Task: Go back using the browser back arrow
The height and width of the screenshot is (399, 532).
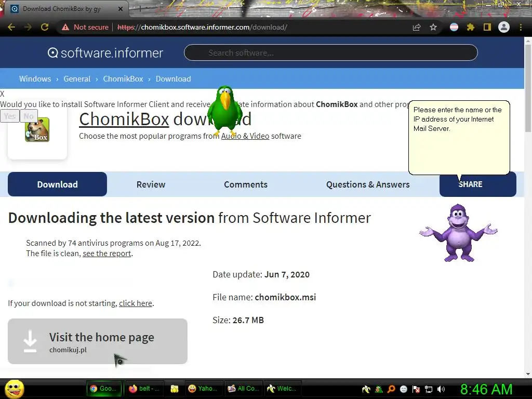Action: (x=11, y=27)
